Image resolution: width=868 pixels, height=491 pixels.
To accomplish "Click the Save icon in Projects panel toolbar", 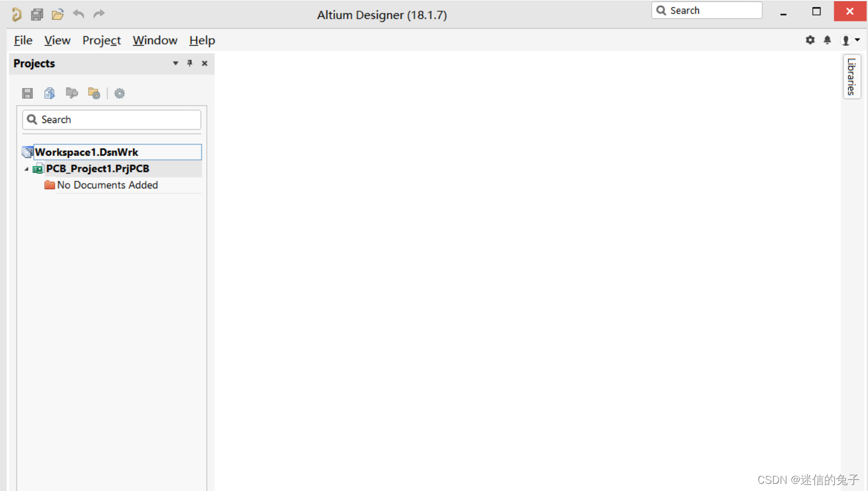I will pos(27,93).
